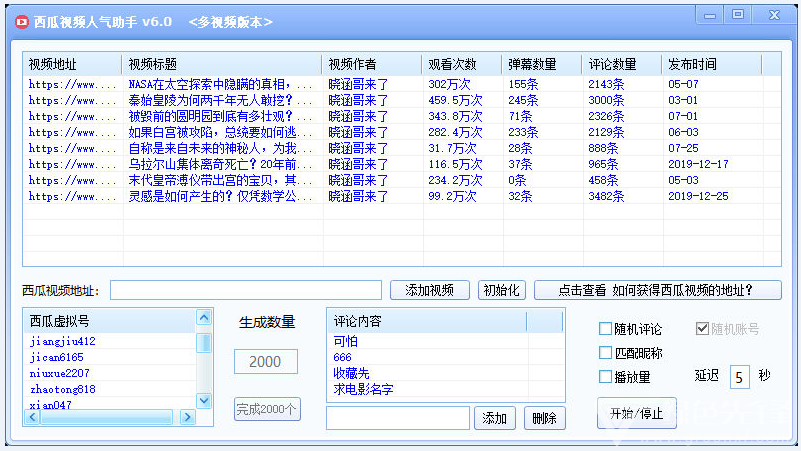The image size is (801, 451).
Task: Click the 视频作者 column header
Action: [371, 64]
